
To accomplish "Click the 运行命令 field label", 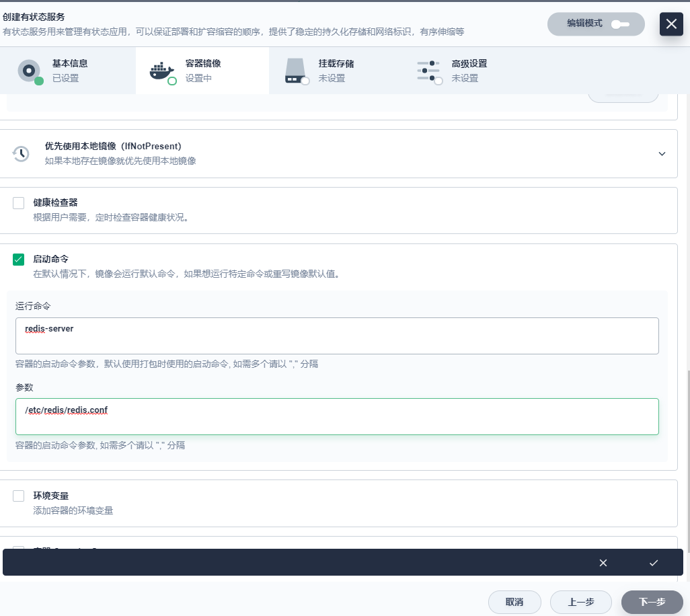I will (33, 306).
